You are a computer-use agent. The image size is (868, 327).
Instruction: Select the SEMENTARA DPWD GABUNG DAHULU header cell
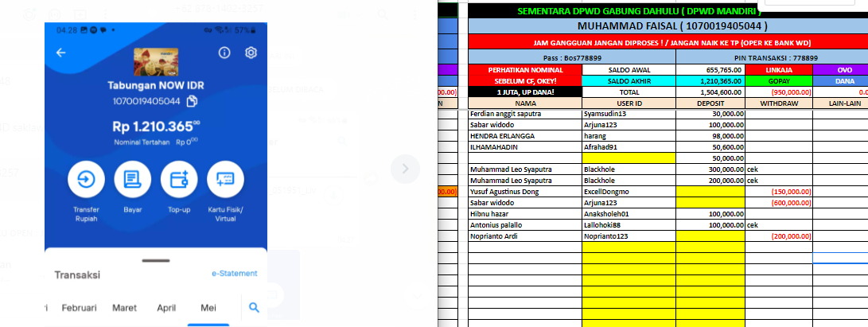tap(668, 11)
